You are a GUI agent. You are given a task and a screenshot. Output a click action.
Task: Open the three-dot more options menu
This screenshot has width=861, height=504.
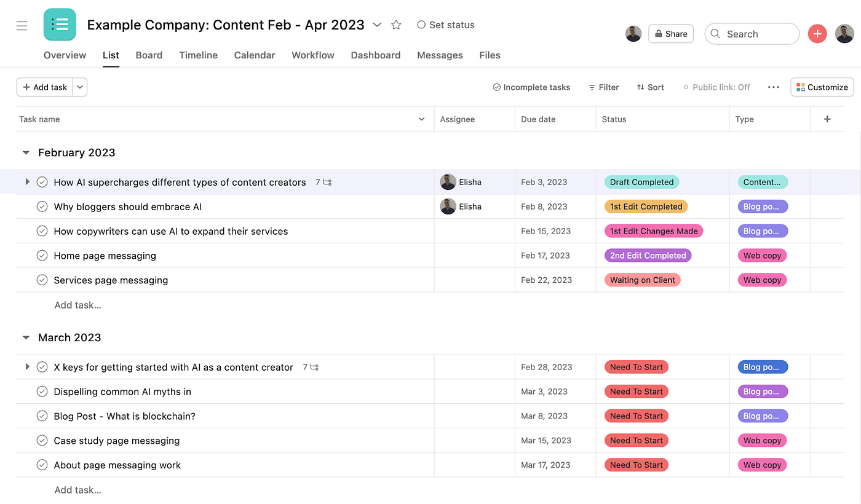point(773,87)
